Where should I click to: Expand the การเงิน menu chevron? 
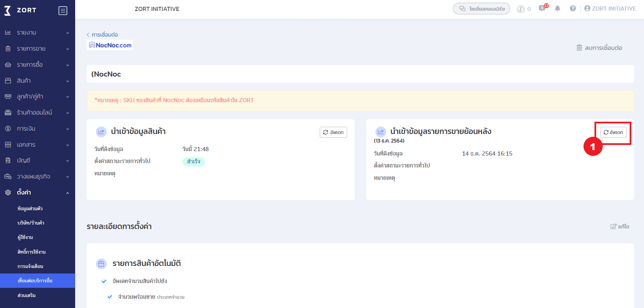(68, 129)
